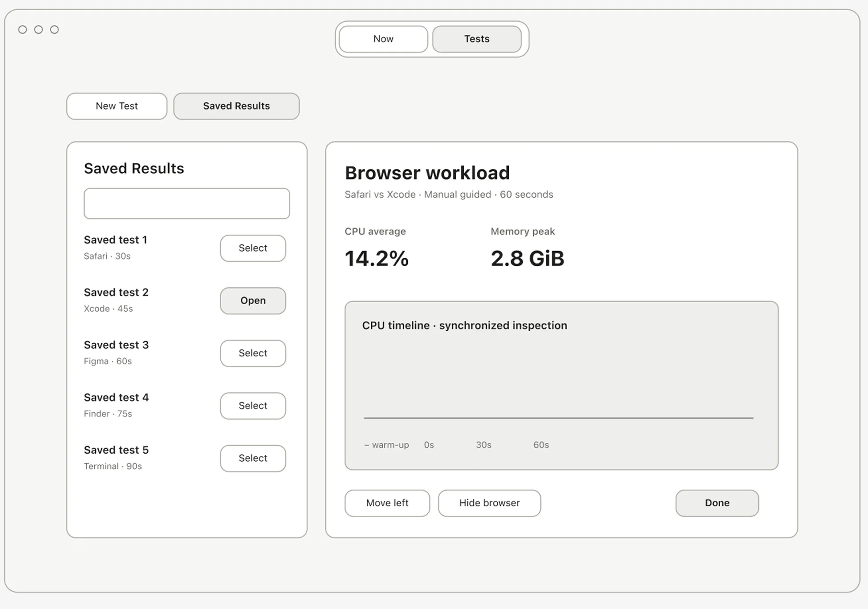The image size is (868, 609).
Task: Select Saved test 1
Action: [x=253, y=248]
